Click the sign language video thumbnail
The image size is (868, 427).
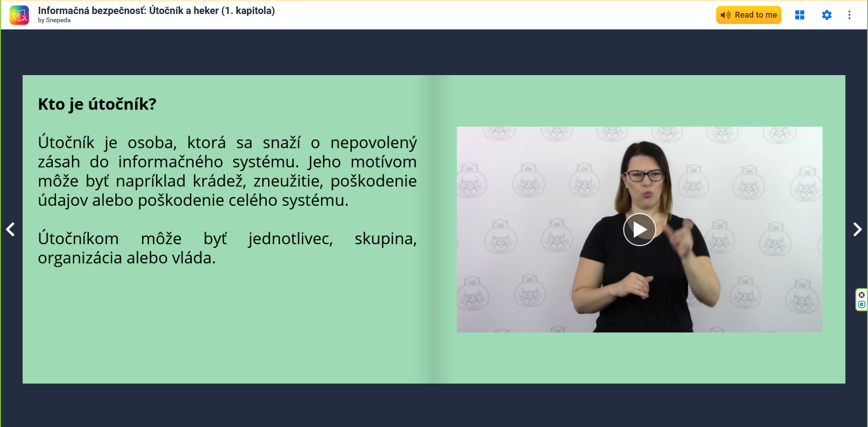(x=639, y=229)
